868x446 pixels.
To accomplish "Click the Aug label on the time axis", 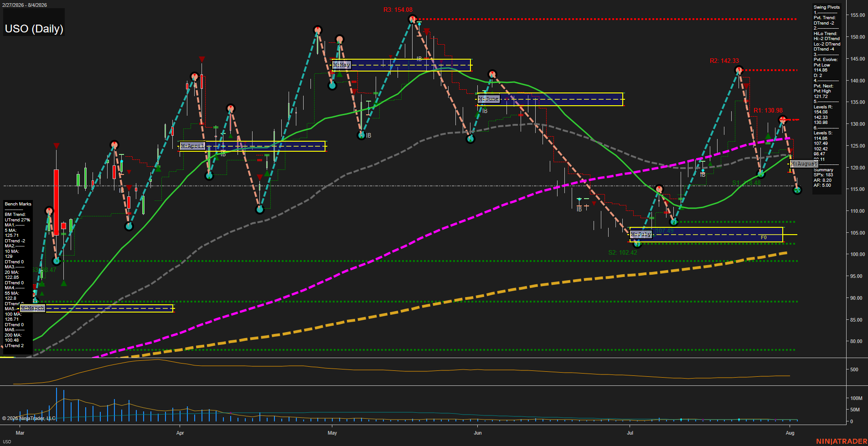I will point(790,433).
